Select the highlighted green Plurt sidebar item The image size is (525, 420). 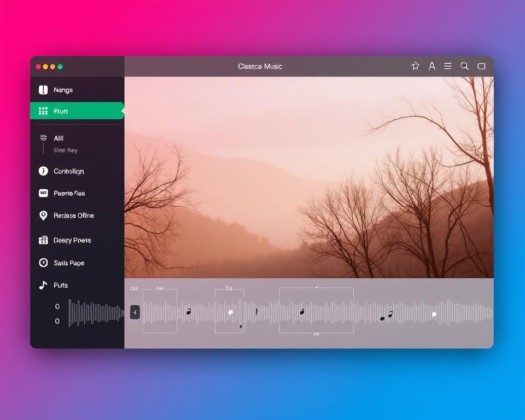[77, 111]
